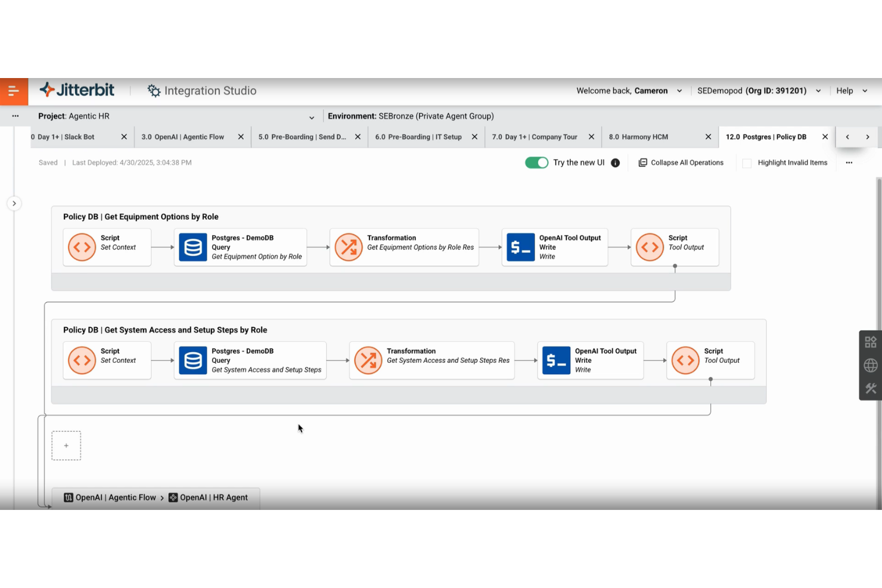Close the Day 1+ Slack Bot tab
Image resolution: width=882 pixels, height=588 pixels.
pyautogui.click(x=124, y=137)
